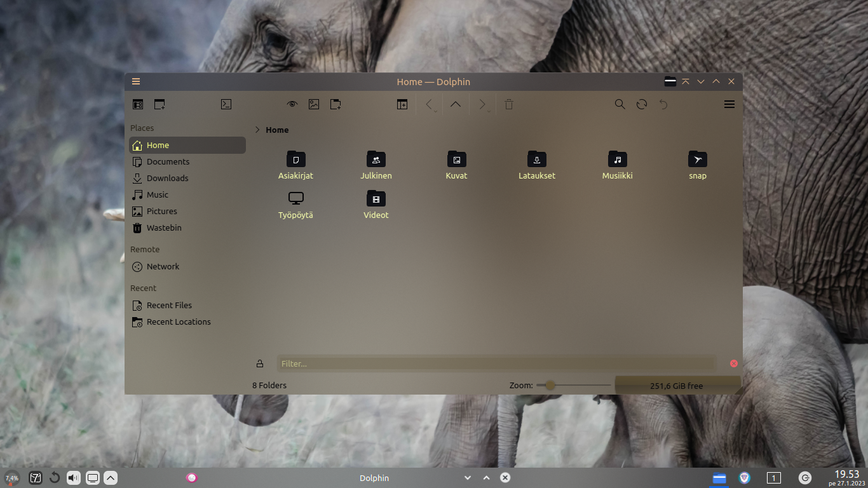Open Pictures in Places panel
This screenshot has width=868, height=488.
coord(187,211)
